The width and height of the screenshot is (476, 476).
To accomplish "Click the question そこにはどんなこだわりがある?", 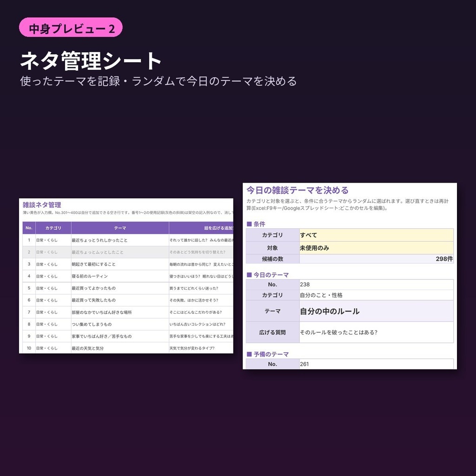I will [x=196, y=312].
